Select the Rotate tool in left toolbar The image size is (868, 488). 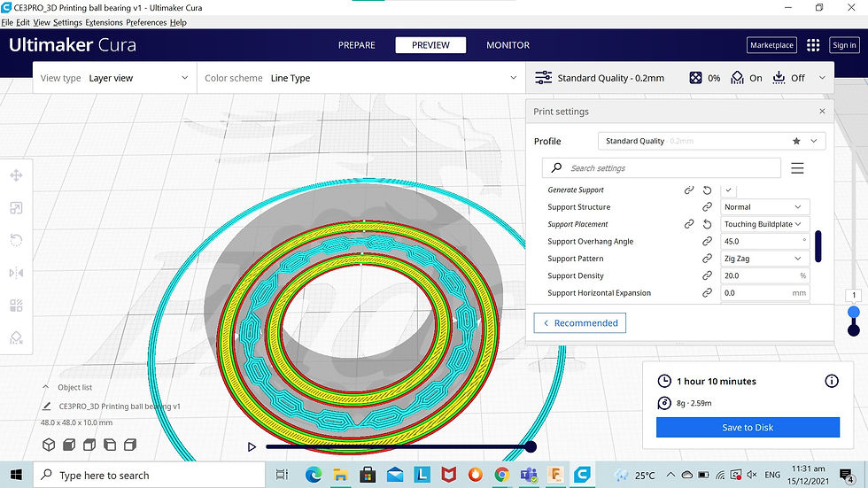pyautogui.click(x=16, y=240)
